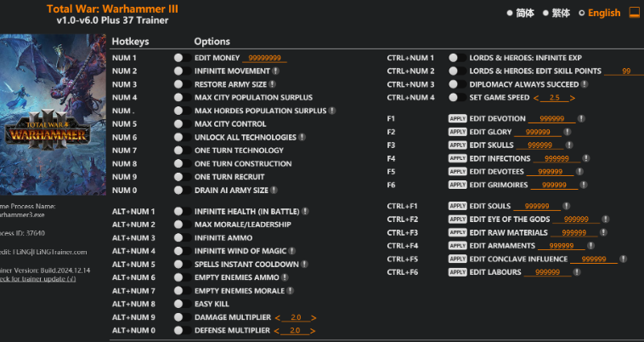
Task: Click the Damage Multiplier value field
Action: pos(296,317)
